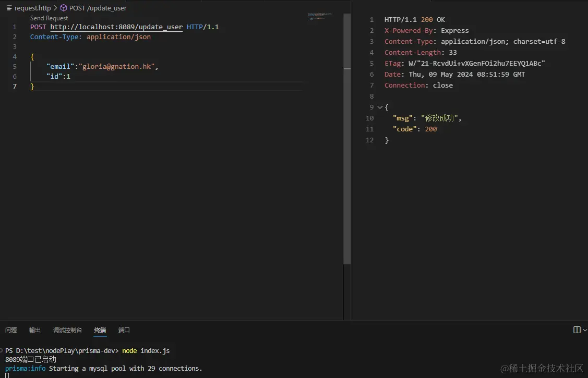Click the terminal line 'node index.js'

coord(87,351)
